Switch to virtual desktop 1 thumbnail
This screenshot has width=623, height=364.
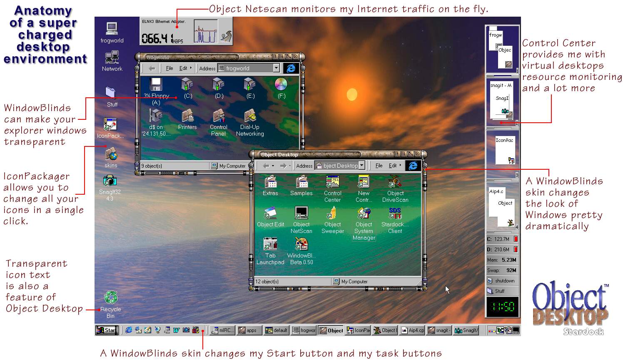pyautogui.click(x=503, y=50)
